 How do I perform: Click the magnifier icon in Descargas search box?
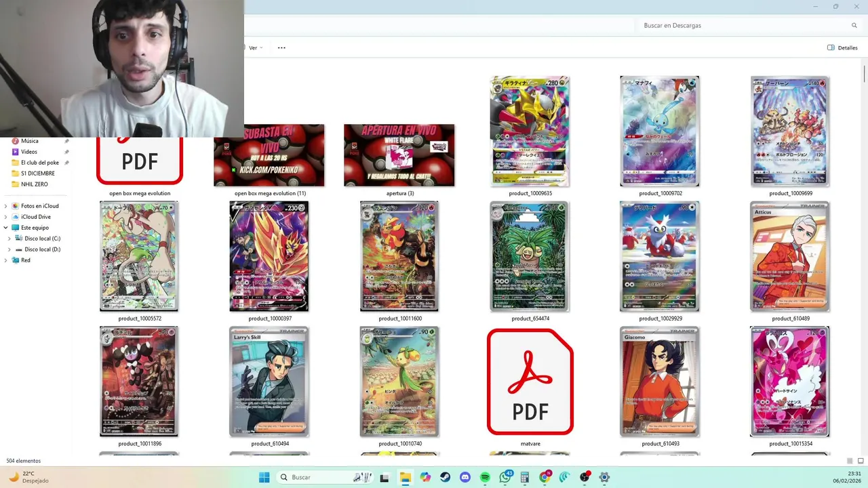click(854, 26)
